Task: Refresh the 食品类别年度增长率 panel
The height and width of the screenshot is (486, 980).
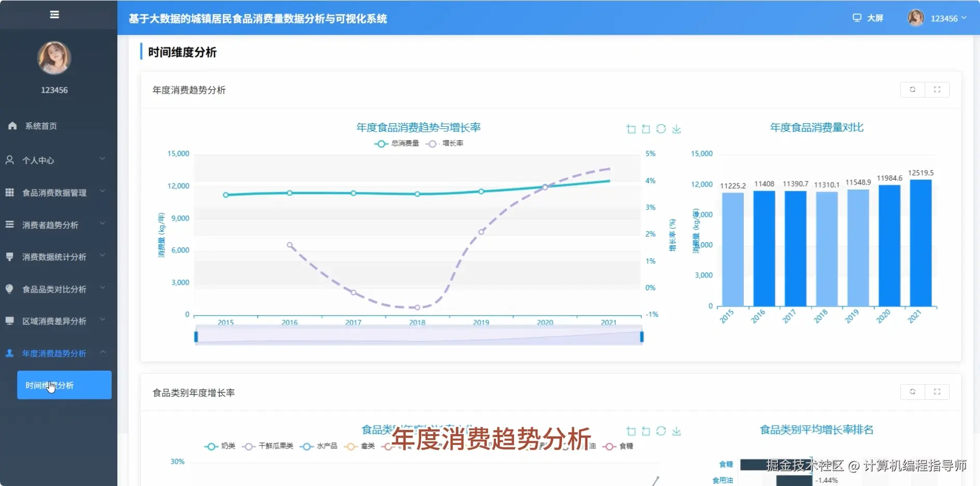Action: (x=912, y=391)
